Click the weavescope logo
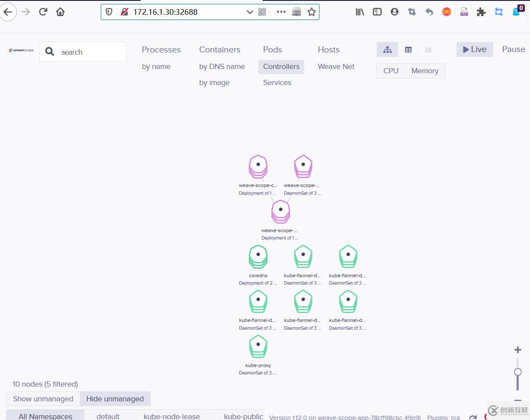 coord(20,50)
